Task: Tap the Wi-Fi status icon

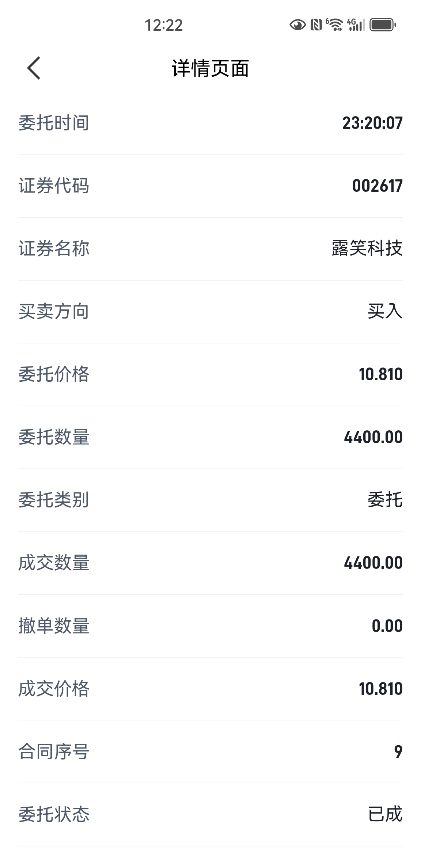Action: point(334,24)
